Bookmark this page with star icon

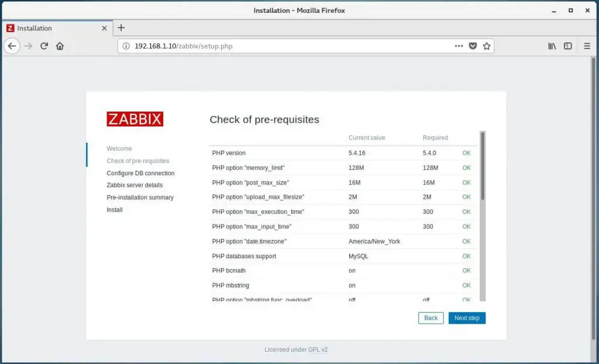pyautogui.click(x=486, y=46)
